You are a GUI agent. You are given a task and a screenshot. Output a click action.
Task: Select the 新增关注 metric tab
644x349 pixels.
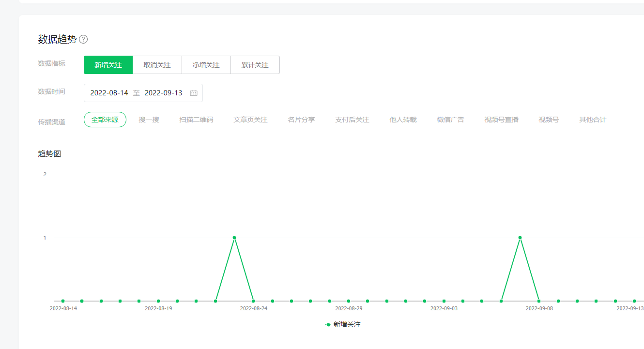[108, 65]
